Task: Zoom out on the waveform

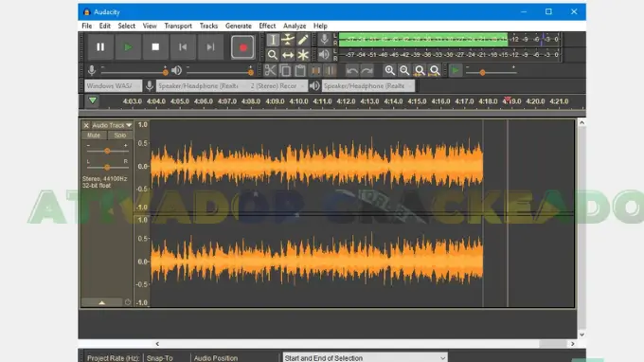Action: coord(404,71)
